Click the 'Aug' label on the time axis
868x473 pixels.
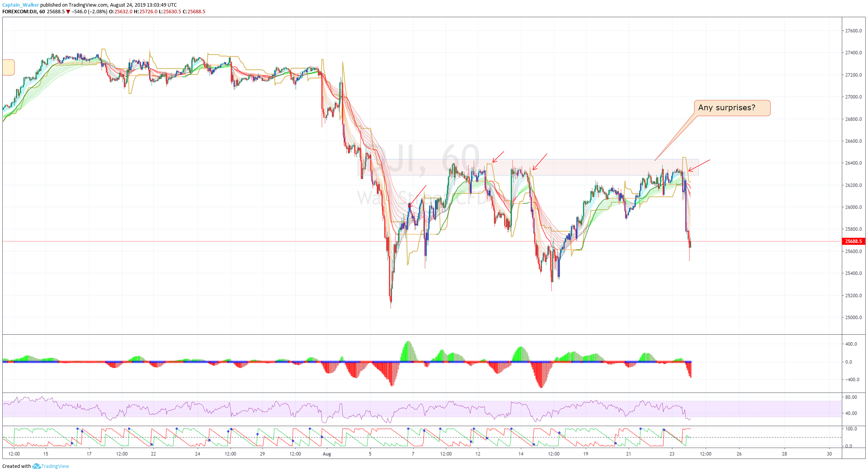pyautogui.click(x=327, y=454)
